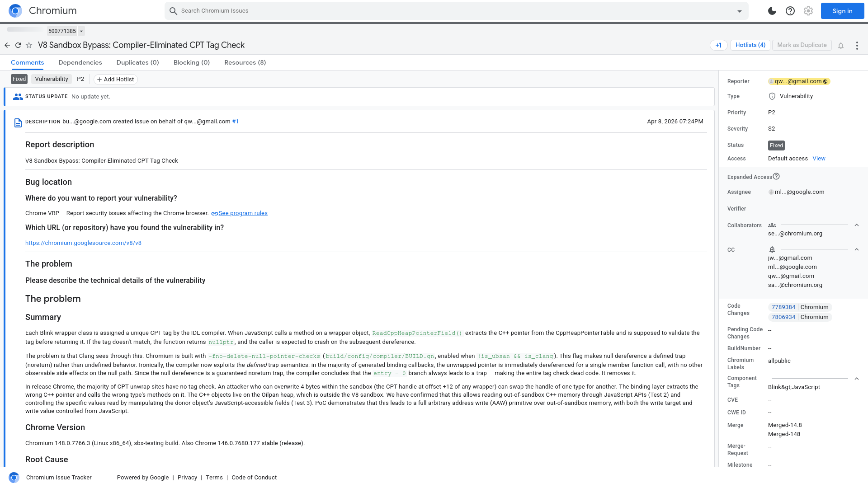This screenshot has width=868, height=488.
Task: Click the Fixed status chip in header
Action: 19,79
